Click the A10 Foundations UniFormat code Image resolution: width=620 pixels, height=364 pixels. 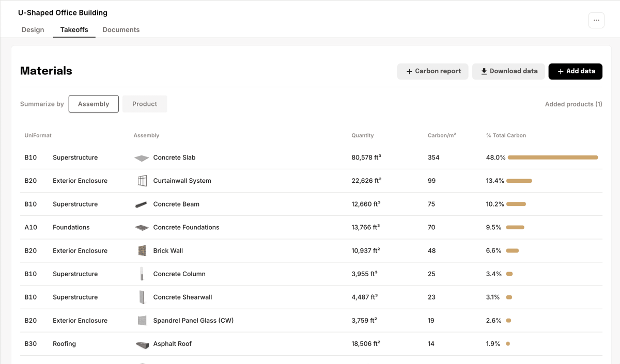point(31,227)
